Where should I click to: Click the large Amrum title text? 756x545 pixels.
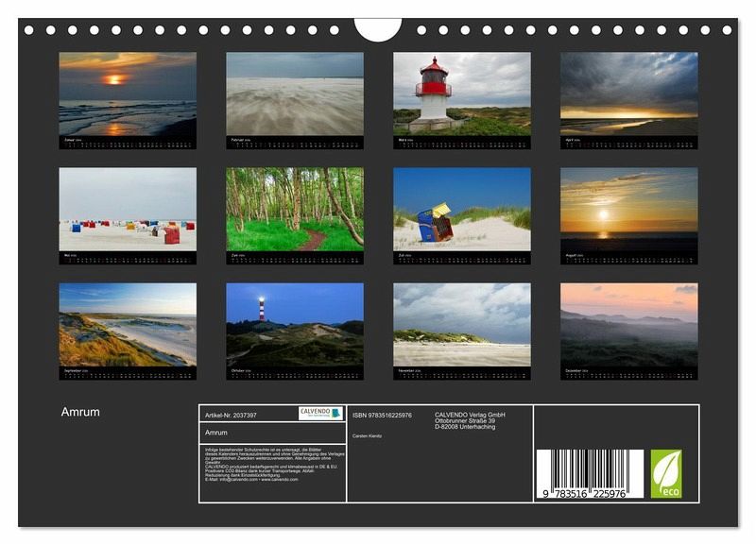coord(80,412)
